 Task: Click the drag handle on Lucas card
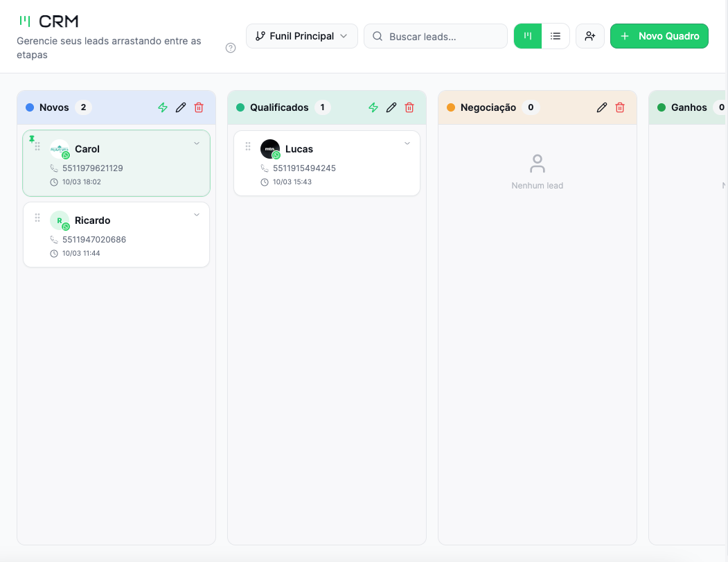(x=248, y=146)
